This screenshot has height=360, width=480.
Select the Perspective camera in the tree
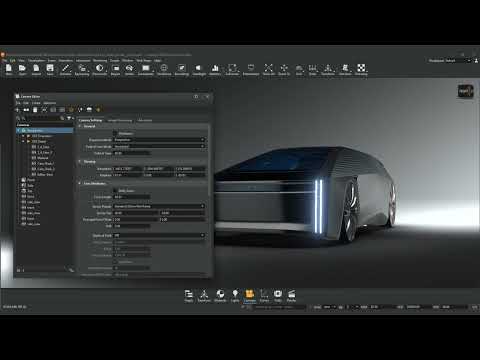pos(45,131)
